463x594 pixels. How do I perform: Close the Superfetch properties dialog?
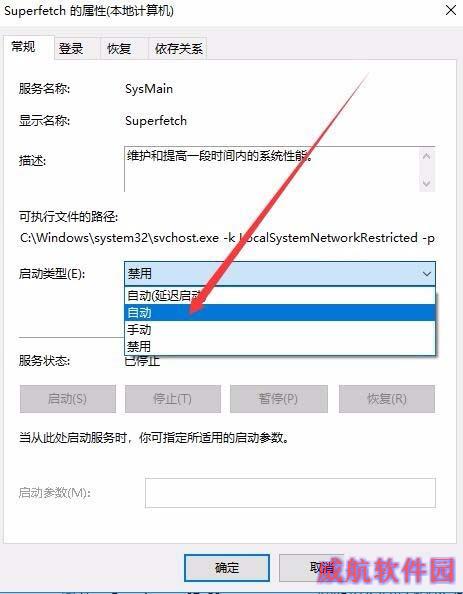click(450, 10)
